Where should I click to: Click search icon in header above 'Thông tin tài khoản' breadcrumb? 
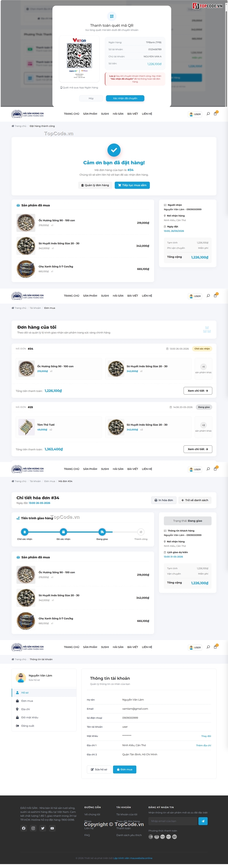[208, 647]
